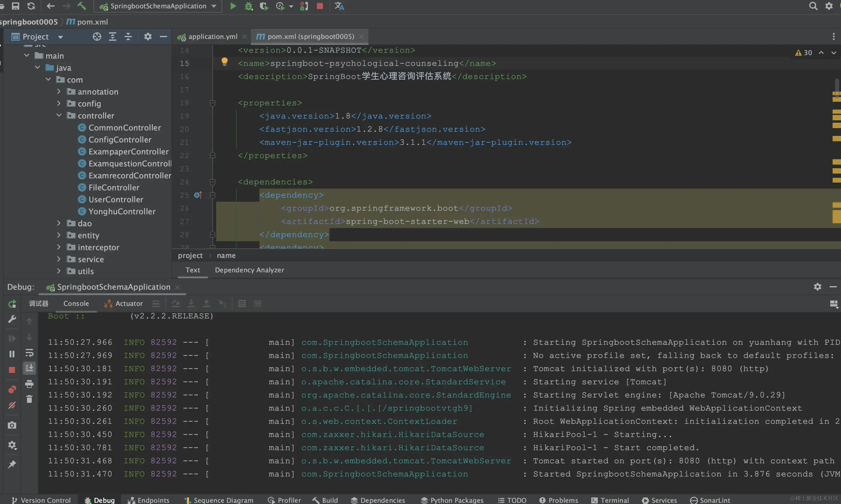
Task: Open the SpringbootSchemaApplication run configuration dropdown
Action: coord(158,6)
